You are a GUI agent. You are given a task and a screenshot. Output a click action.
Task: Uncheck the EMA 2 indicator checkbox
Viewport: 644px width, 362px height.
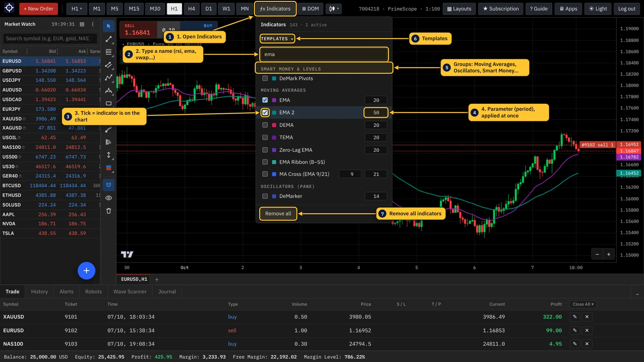coord(265,113)
